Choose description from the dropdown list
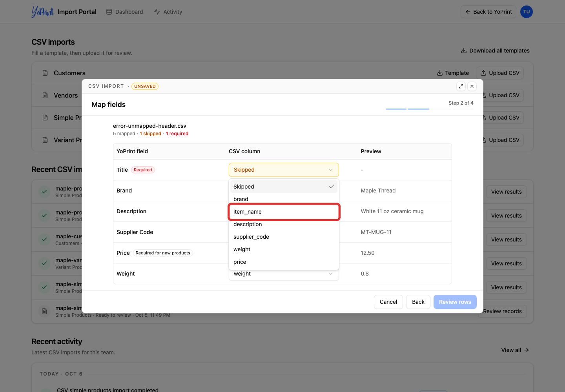 [284, 224]
